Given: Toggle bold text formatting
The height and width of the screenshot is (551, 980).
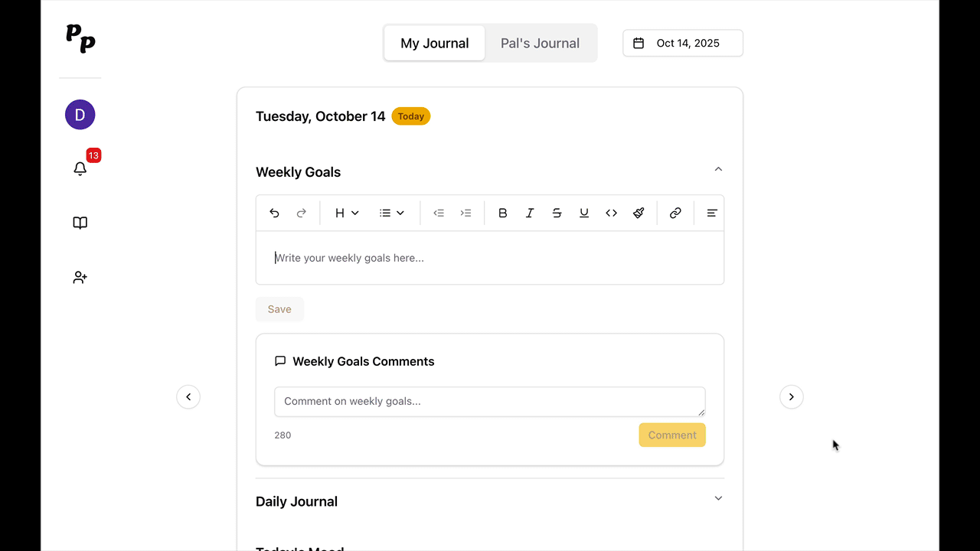Looking at the screenshot, I should 503,214.
